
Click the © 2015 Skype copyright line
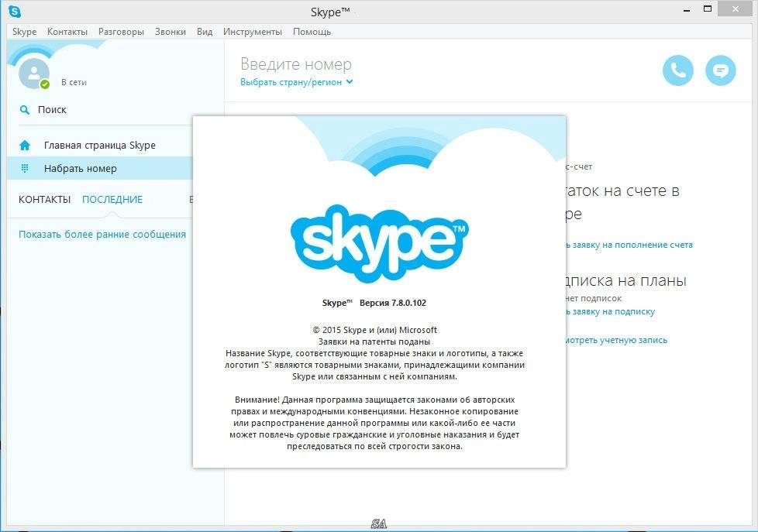[x=374, y=330]
